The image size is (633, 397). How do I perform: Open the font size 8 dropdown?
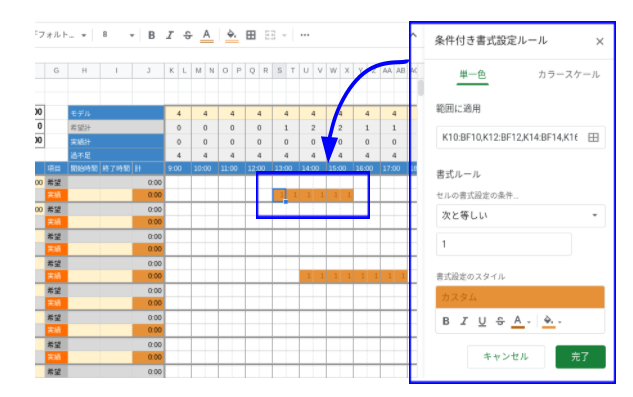118,35
